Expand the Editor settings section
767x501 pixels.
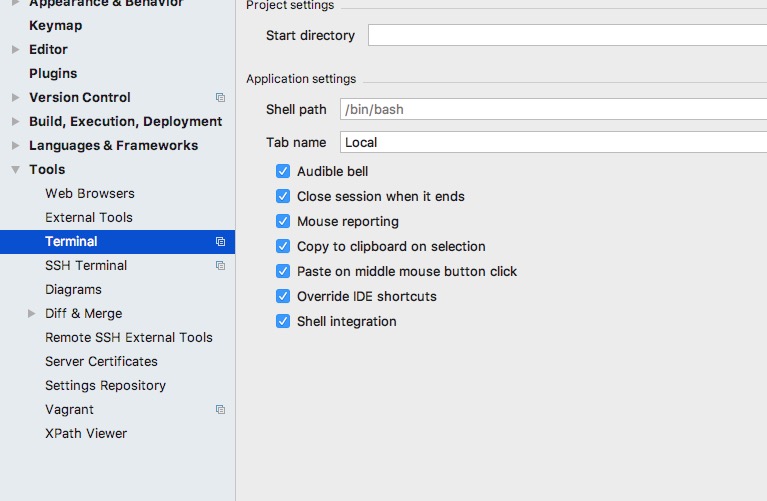pos(15,50)
